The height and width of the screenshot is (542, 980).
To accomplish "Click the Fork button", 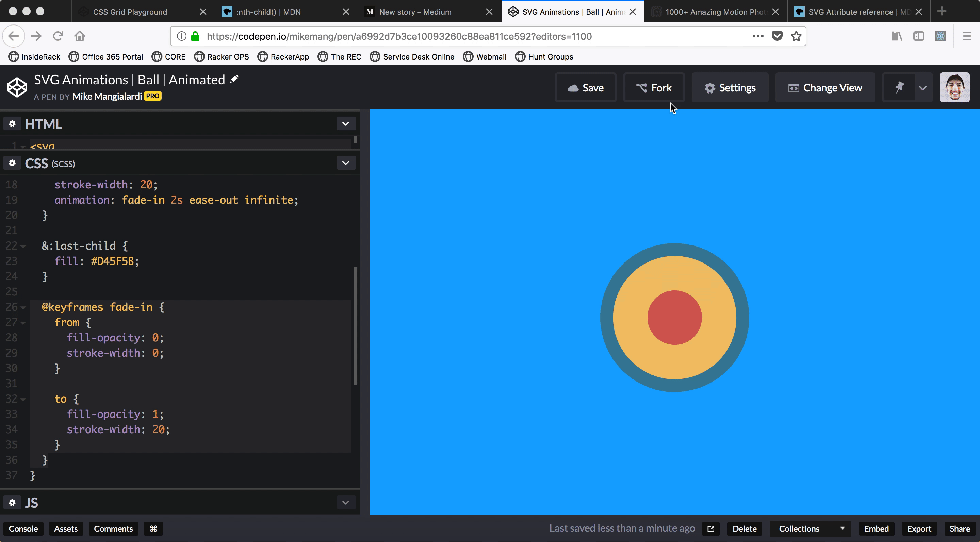I will pos(654,88).
